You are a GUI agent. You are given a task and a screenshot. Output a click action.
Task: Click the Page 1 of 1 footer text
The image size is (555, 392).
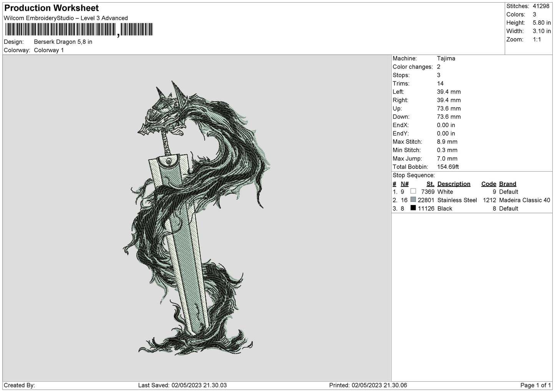pos(535,385)
